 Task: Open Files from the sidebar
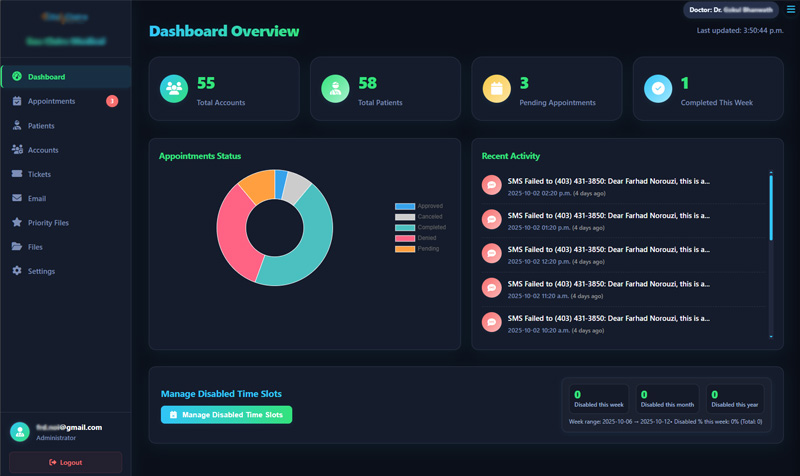pos(66,246)
